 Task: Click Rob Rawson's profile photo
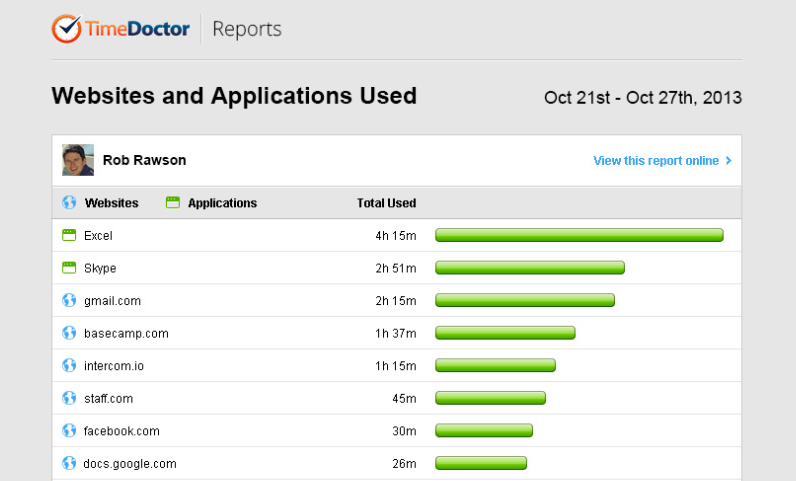point(78,160)
